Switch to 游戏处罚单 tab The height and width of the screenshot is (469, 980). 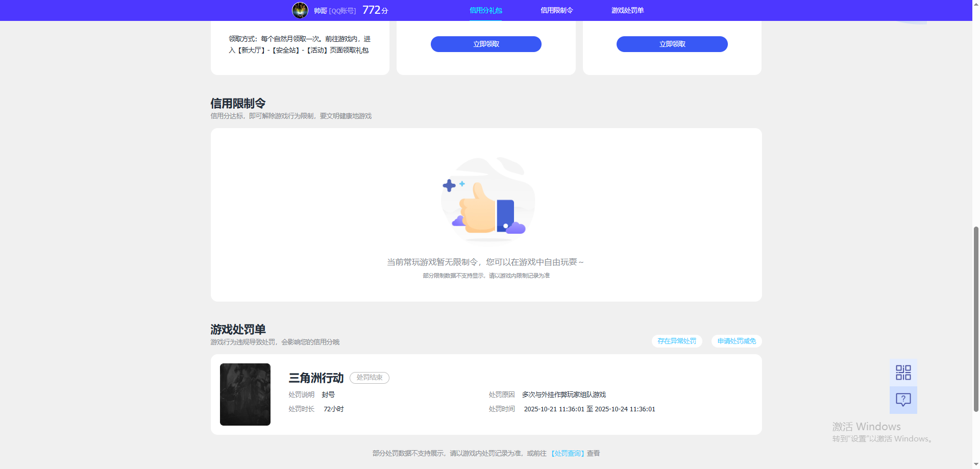pos(627,10)
